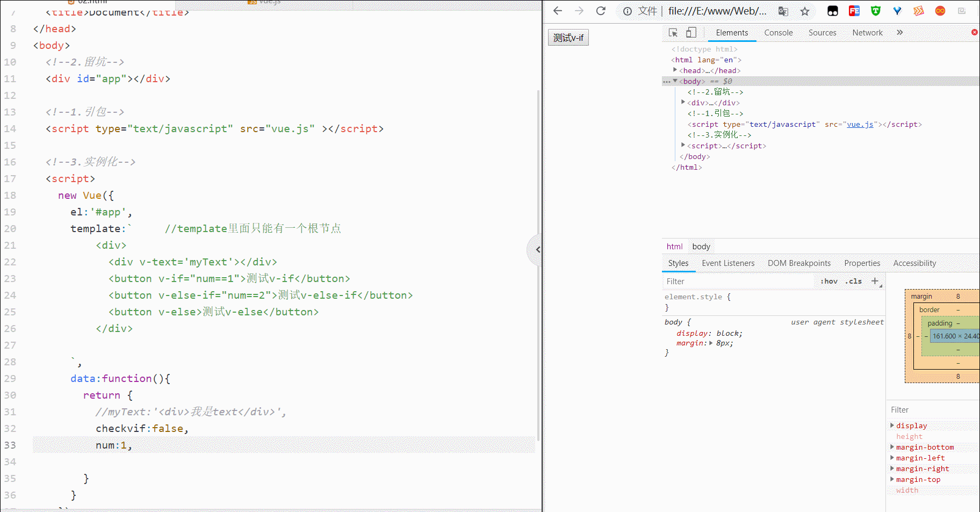980x512 pixels.
Task: Expand the last script node in tree
Action: pyautogui.click(x=683, y=145)
